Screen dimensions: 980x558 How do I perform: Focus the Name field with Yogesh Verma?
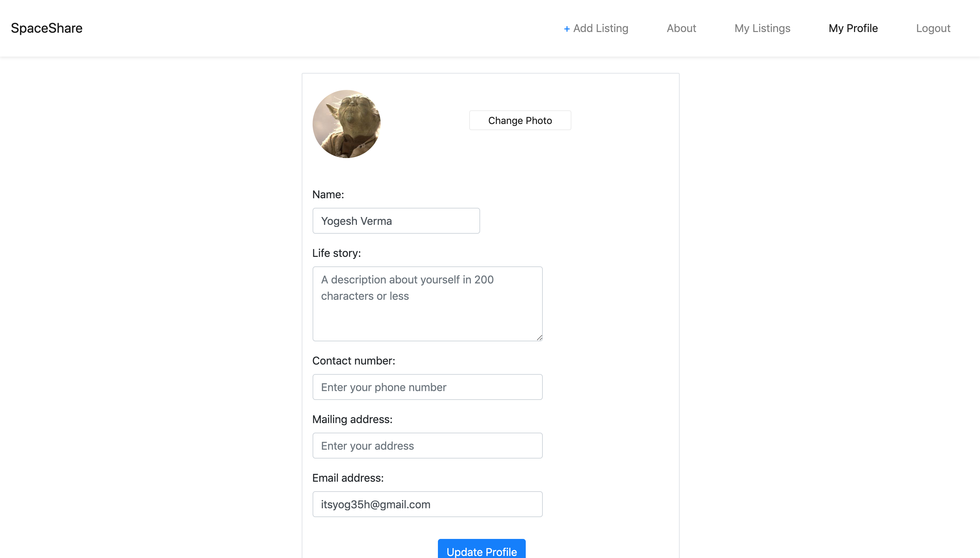[x=396, y=221]
